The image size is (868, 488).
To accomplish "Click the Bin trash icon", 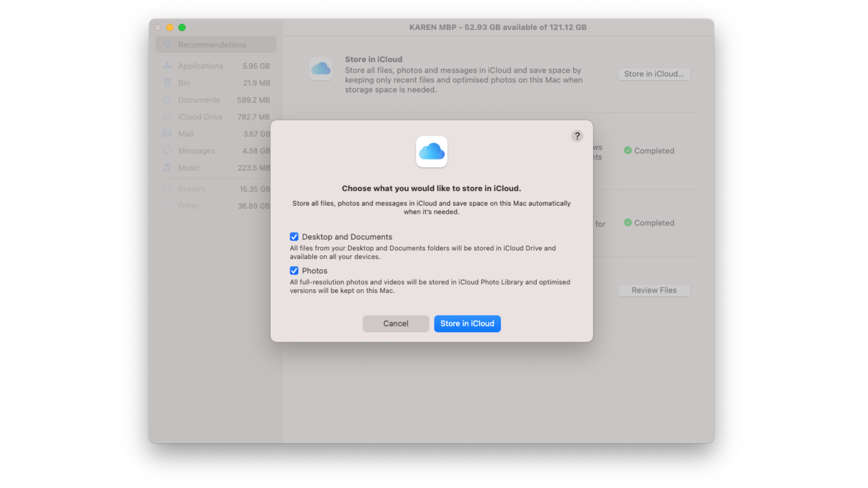I will click(x=167, y=83).
